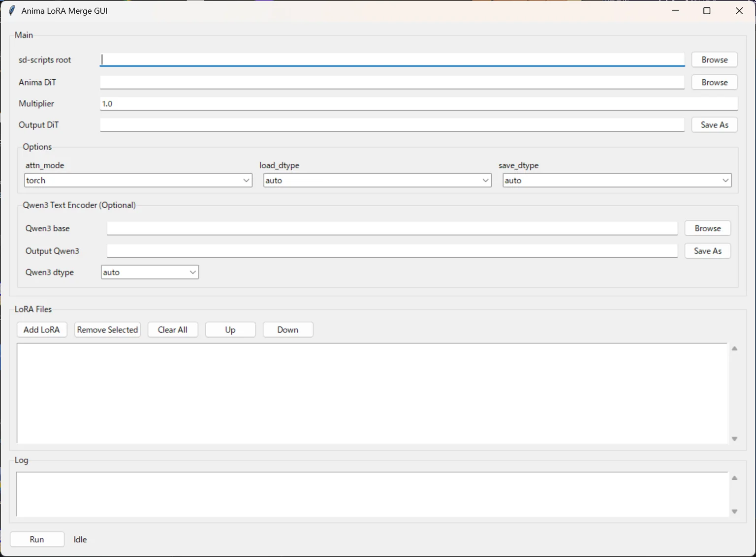Viewport: 756px width, 557px height.
Task: Click the "attn_mode" label
Action: (45, 165)
